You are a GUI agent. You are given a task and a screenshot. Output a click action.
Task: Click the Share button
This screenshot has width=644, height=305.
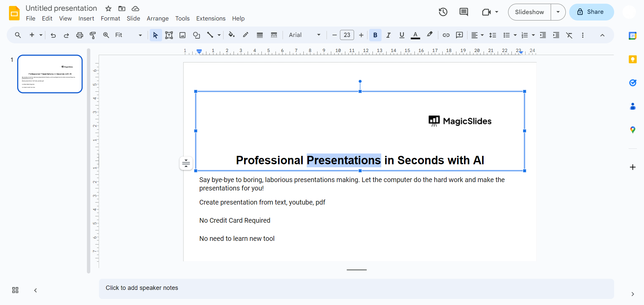591,12
